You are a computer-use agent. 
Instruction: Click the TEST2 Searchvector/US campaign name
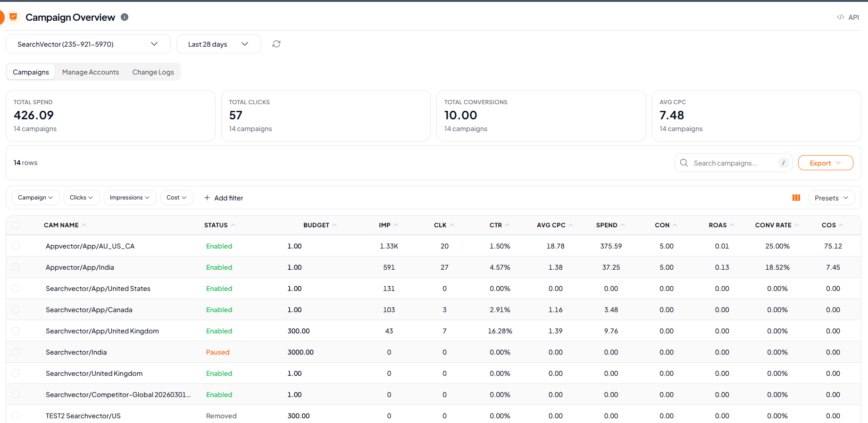[x=83, y=415]
